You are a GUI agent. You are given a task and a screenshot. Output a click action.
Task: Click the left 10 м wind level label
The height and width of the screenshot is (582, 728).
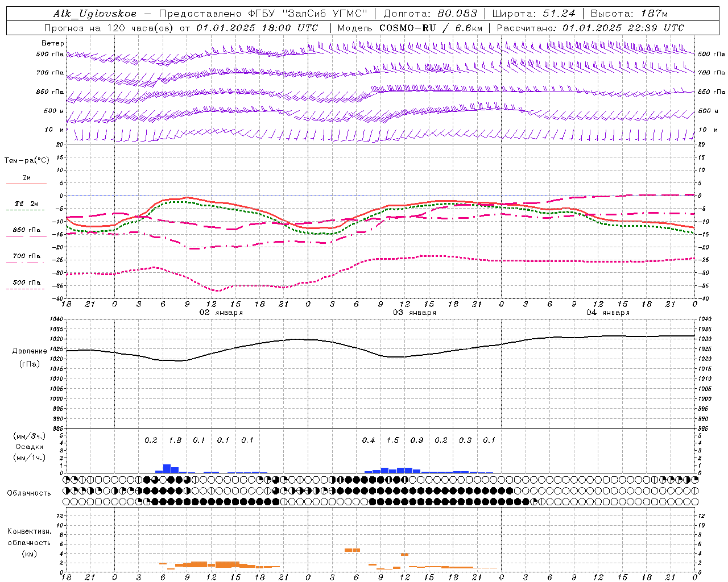[55, 130]
